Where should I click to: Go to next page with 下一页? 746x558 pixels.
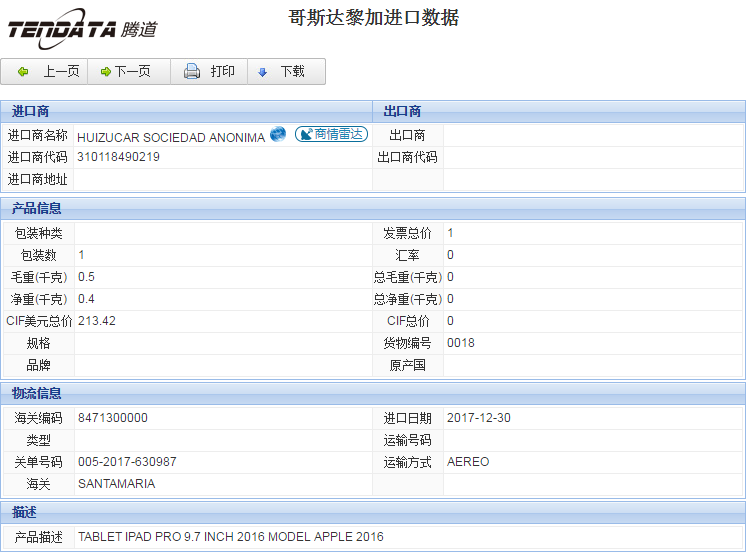126,72
